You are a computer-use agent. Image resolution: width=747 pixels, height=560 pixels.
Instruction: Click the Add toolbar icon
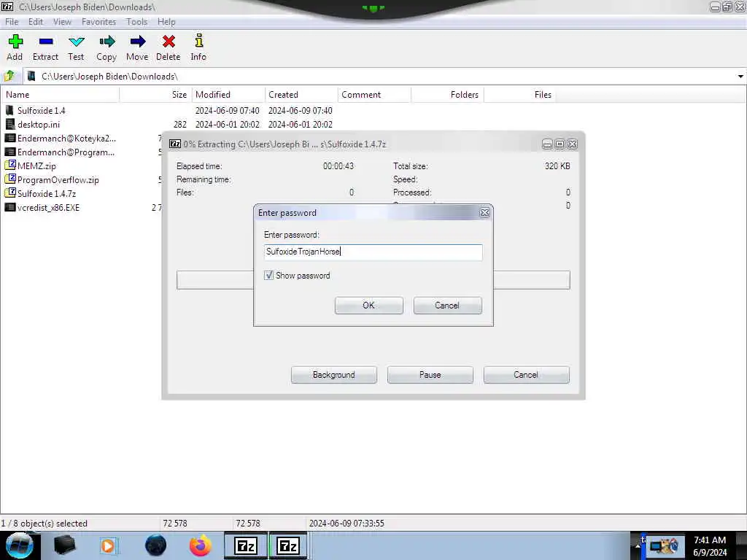click(x=15, y=42)
